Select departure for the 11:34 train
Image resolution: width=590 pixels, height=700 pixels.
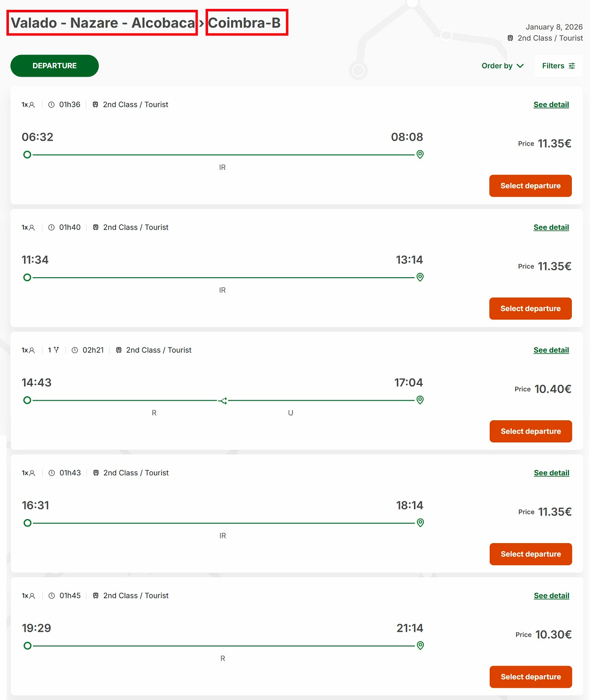(530, 309)
